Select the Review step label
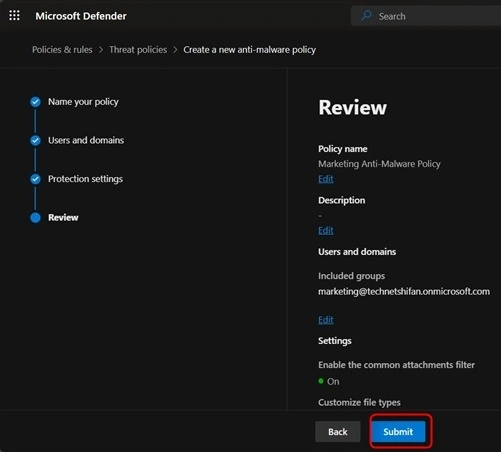This screenshot has height=452, width=501. pos(63,218)
